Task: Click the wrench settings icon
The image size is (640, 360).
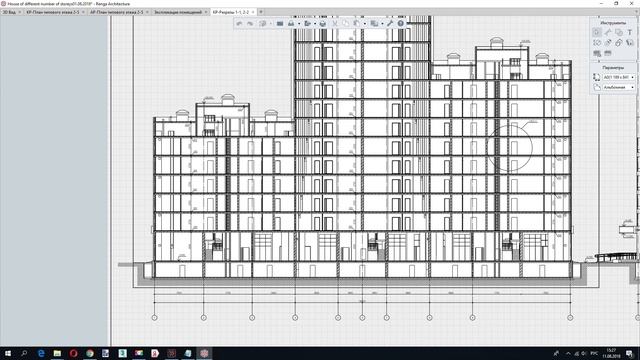Action: (x=389, y=24)
